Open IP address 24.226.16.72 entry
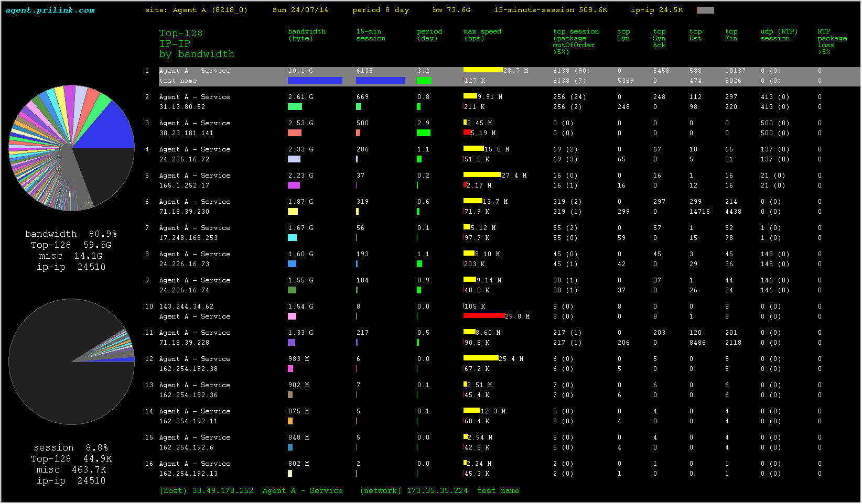The image size is (862, 504). pos(184,159)
